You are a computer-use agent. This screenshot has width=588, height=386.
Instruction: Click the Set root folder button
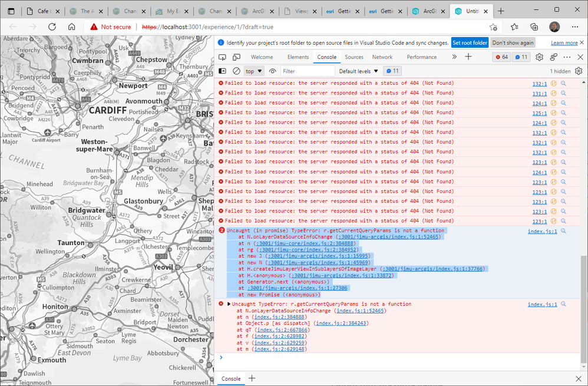(x=470, y=42)
